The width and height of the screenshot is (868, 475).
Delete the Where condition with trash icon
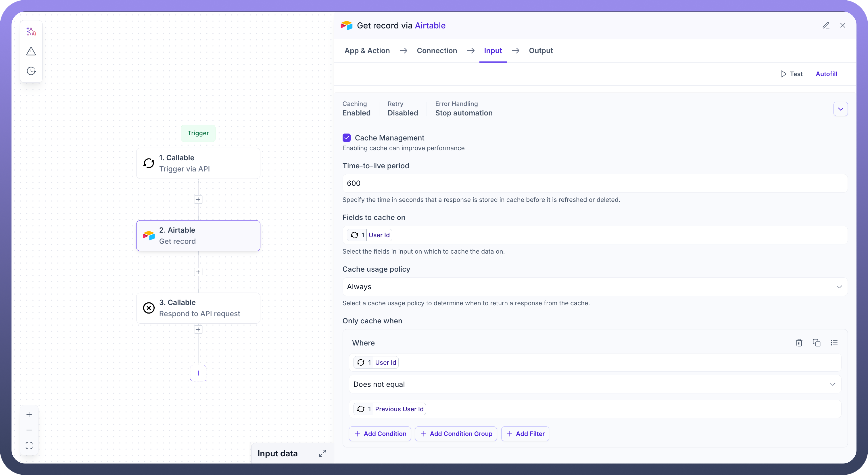coord(799,343)
